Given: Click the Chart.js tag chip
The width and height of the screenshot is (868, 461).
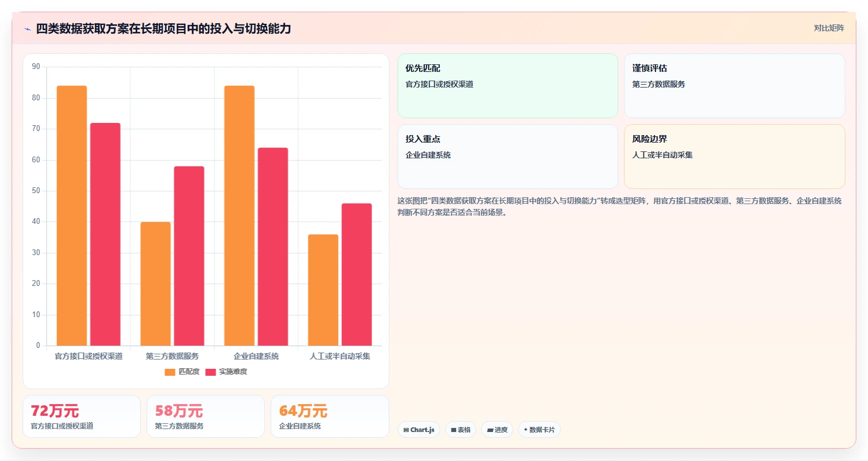Looking at the screenshot, I should [419, 430].
